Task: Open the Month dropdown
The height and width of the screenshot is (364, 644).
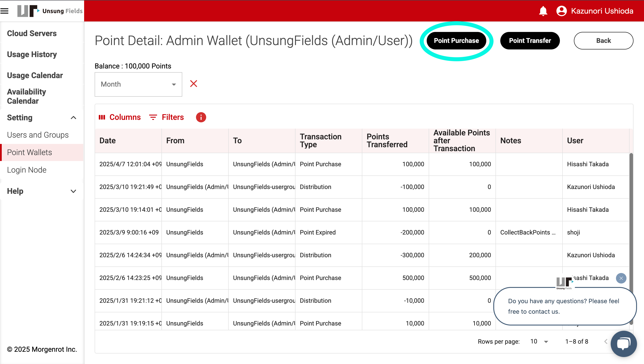Action: (x=138, y=84)
